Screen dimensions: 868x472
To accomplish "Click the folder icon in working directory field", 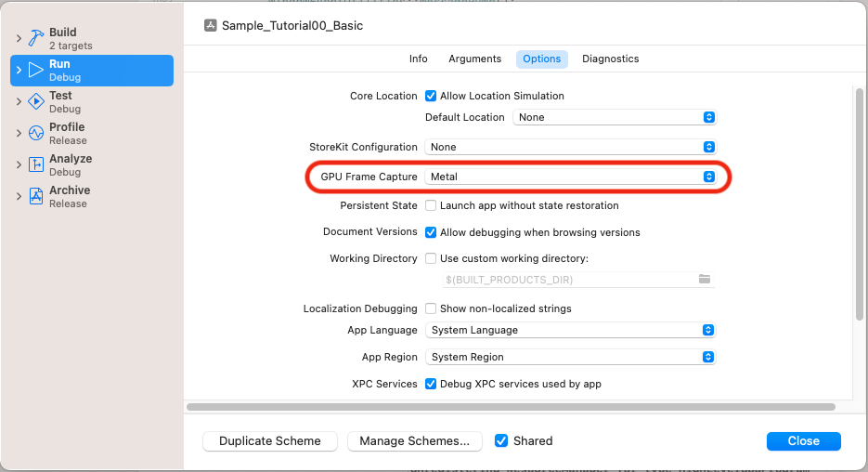I will coord(704,280).
